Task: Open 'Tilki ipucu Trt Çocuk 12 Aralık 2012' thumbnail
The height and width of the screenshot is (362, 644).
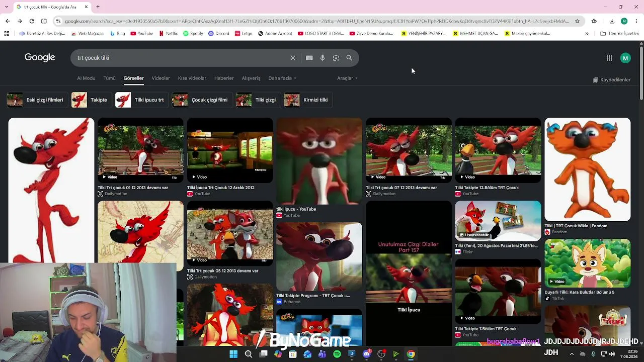Action: [230, 150]
